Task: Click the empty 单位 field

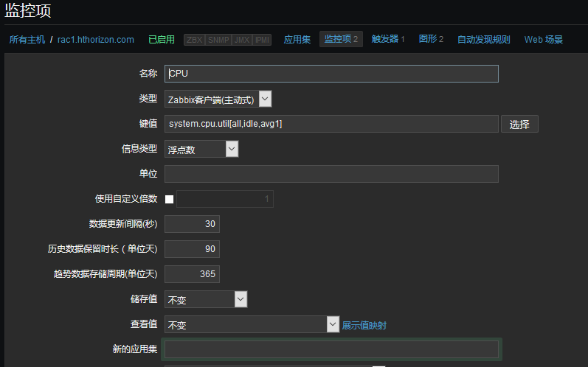Action: pos(331,174)
